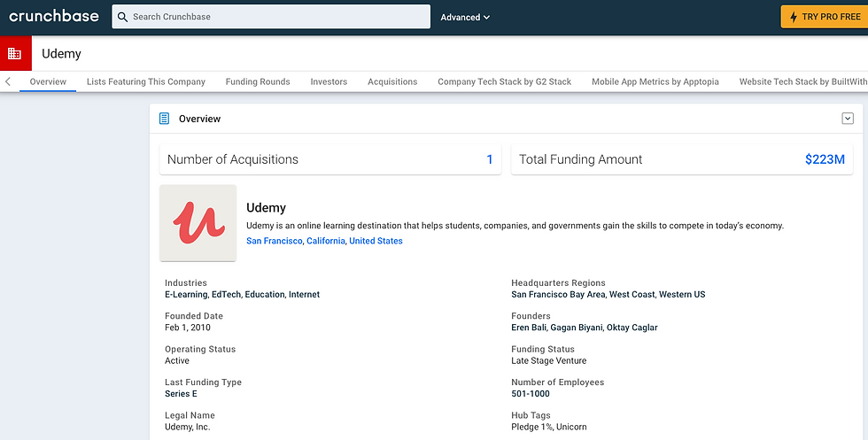Click the Feb 1, 2010 founded date
The width and height of the screenshot is (868, 440).
click(188, 328)
